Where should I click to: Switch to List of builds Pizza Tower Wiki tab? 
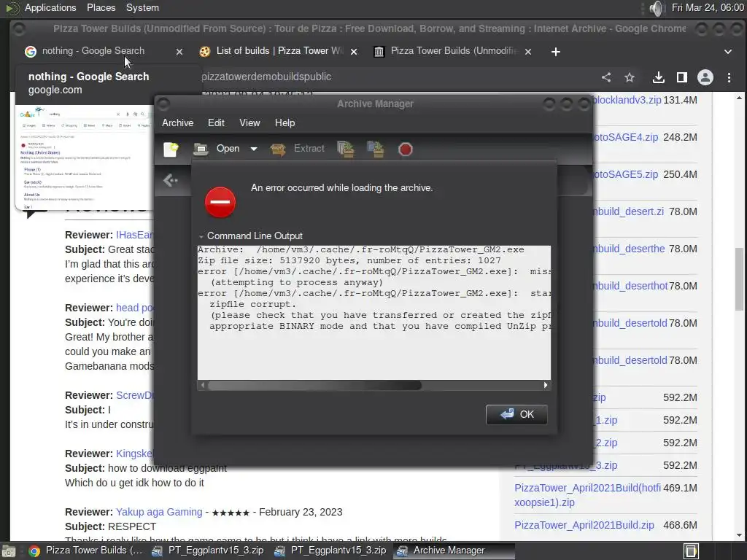[279, 51]
